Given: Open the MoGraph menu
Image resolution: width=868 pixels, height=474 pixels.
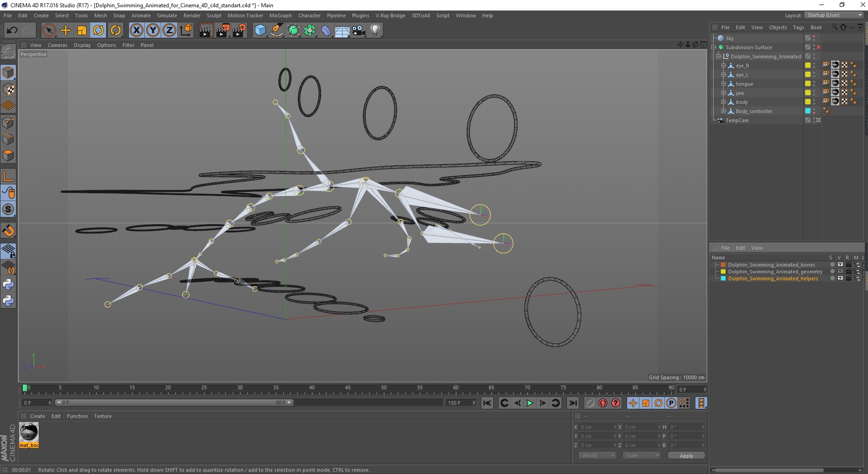Looking at the screenshot, I should [281, 15].
